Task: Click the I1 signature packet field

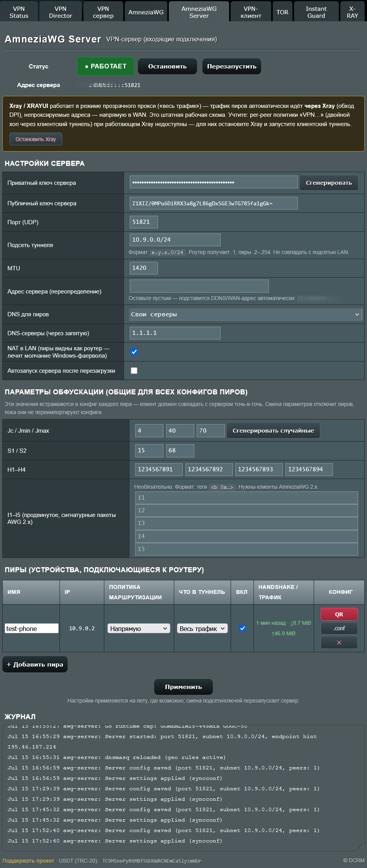Action: point(246,498)
